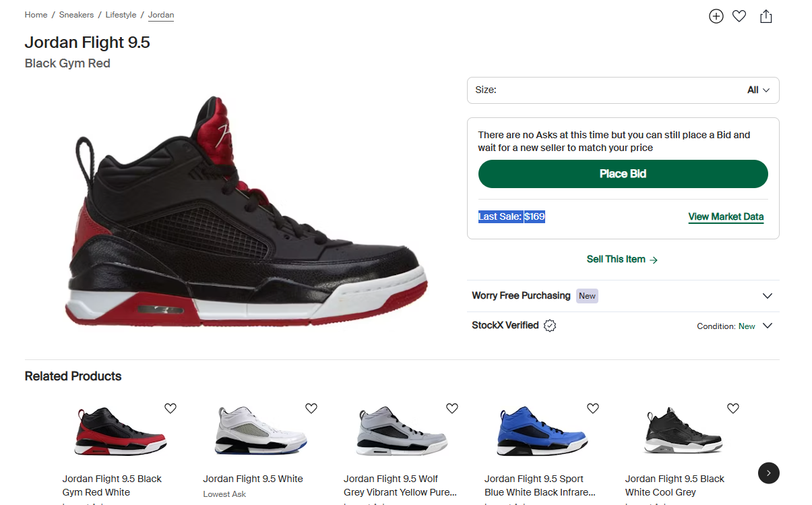Open the View Market Data link
The width and height of the screenshot is (812, 505).
point(726,217)
